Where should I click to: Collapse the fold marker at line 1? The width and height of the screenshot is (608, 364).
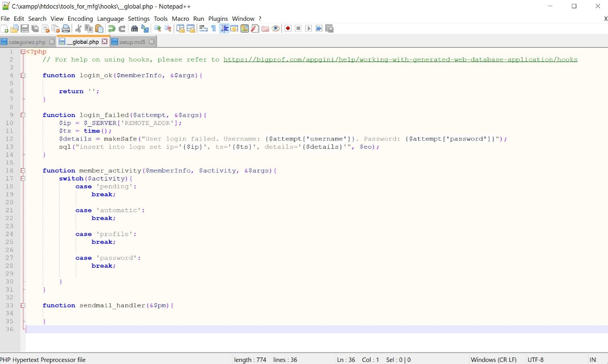point(23,52)
